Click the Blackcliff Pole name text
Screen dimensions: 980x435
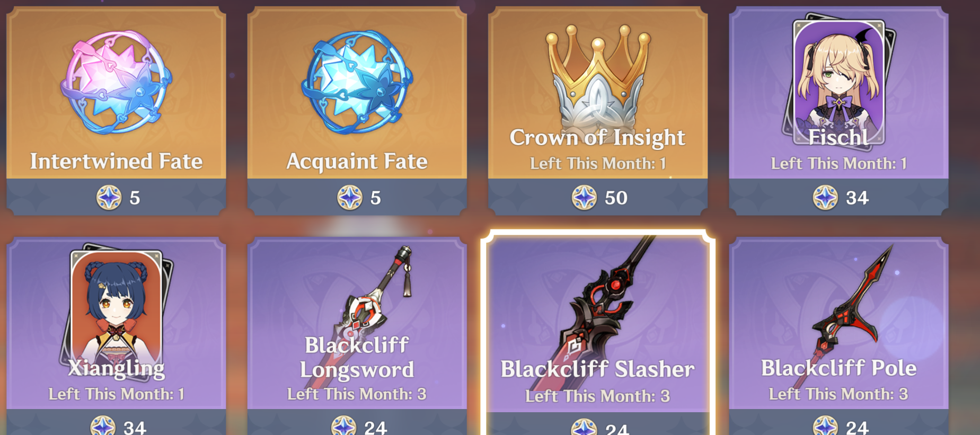pyautogui.click(x=839, y=368)
